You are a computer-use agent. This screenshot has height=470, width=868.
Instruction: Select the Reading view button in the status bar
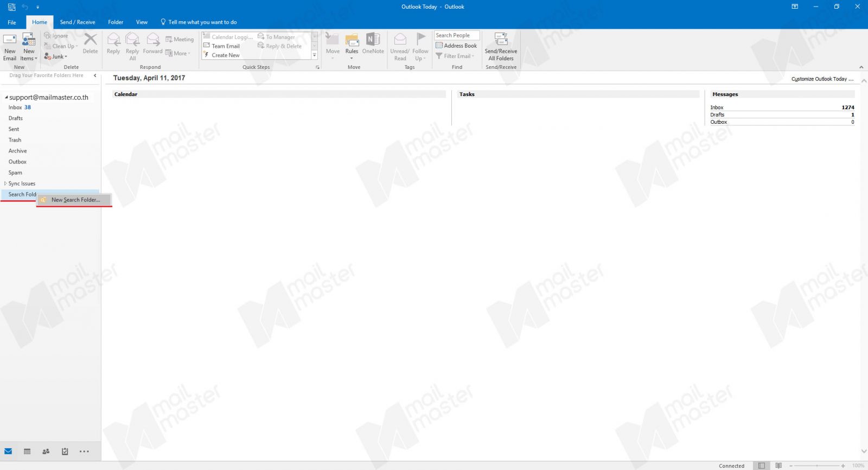(778, 466)
